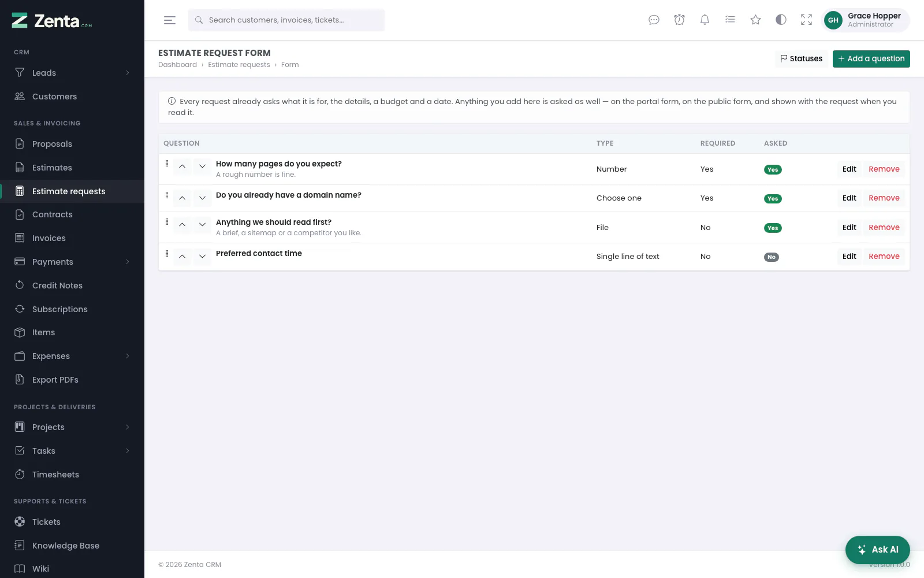This screenshot has height=578, width=924.
Task: Move 'Anything we should read first' up
Action: (x=182, y=225)
